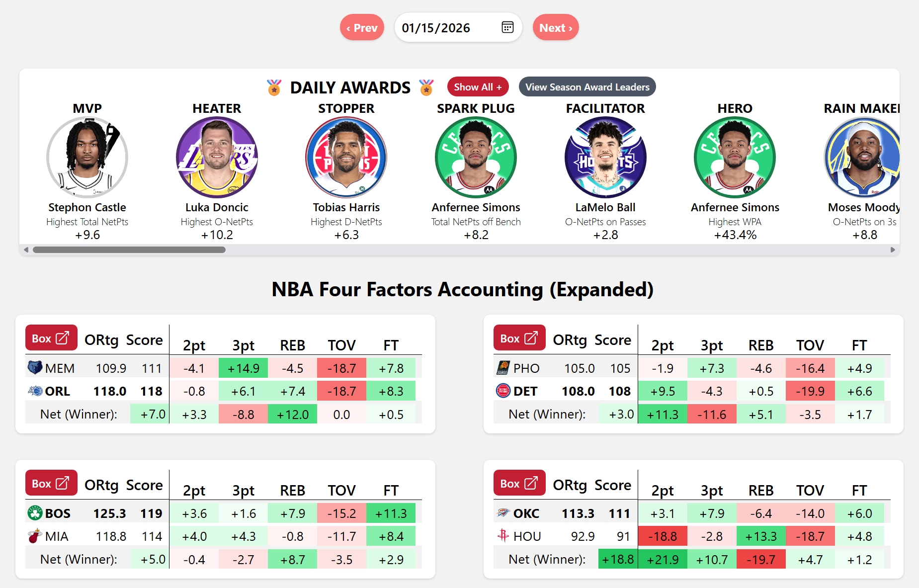Click the FACILITATOR award heading
This screenshot has height=588, width=919.
point(605,108)
